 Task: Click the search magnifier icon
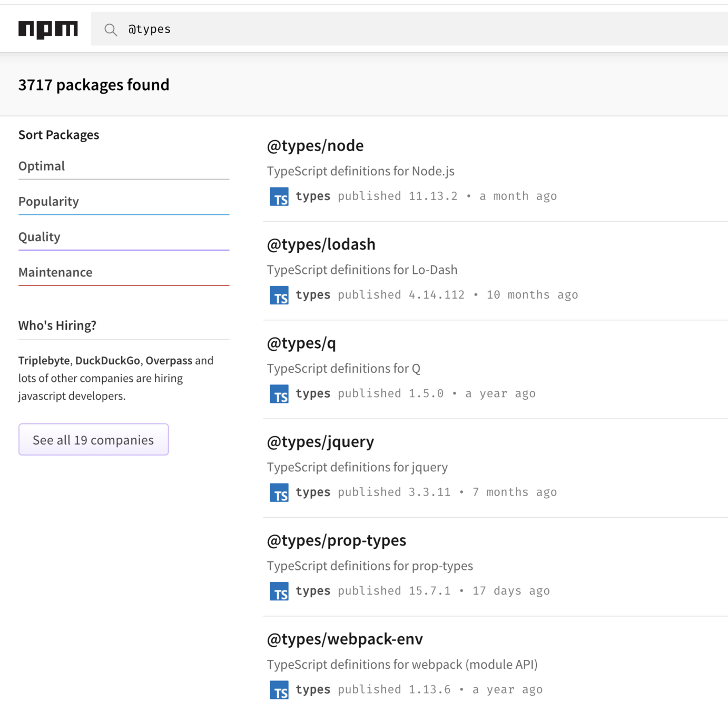(x=111, y=29)
